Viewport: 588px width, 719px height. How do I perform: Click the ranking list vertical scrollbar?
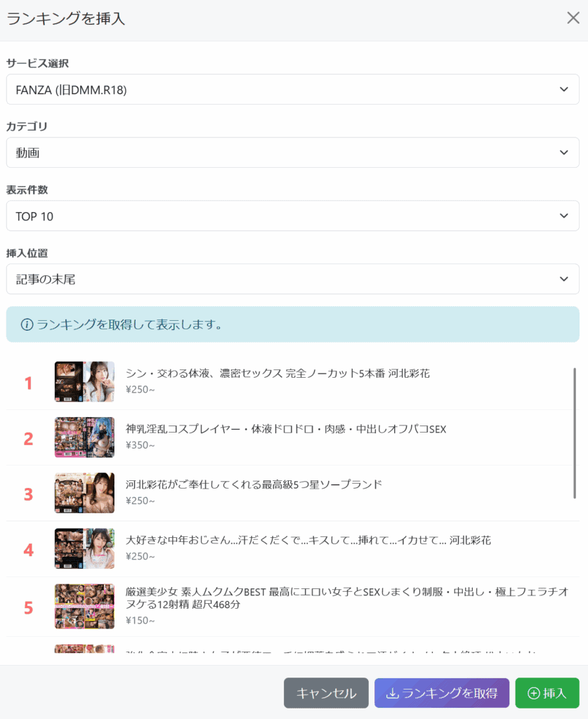(x=574, y=433)
